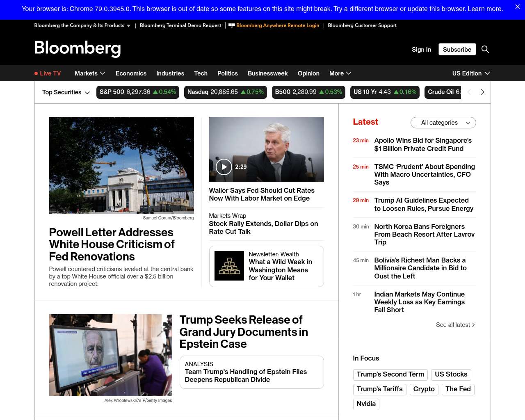
Task: Open the Economics section
Action: 131,73
